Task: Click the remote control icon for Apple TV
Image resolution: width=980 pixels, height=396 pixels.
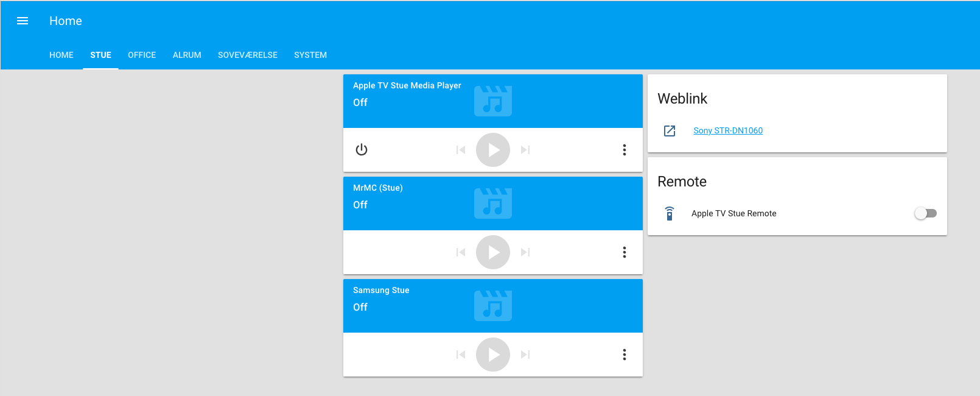Action: [670, 213]
